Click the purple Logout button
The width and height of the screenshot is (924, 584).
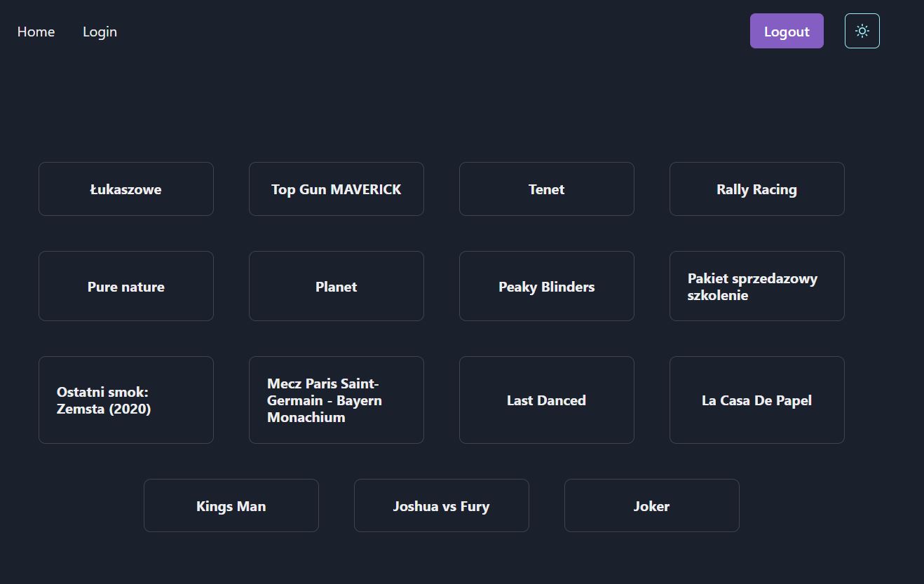tap(787, 31)
